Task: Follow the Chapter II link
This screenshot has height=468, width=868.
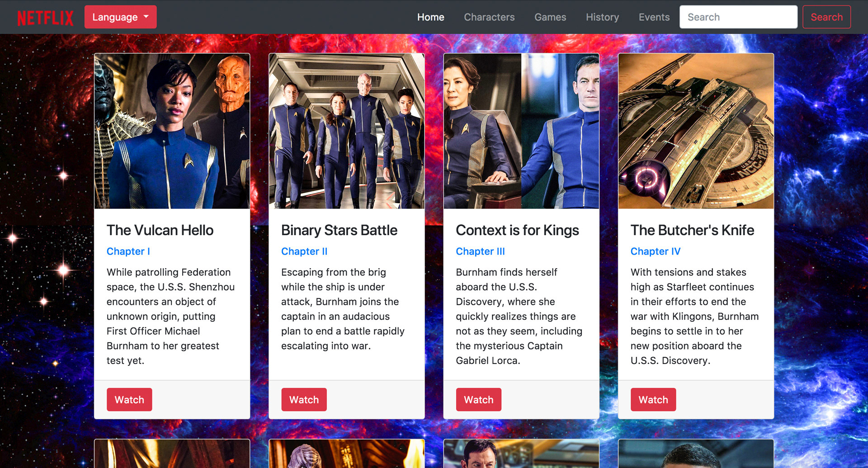Action: [x=304, y=251]
